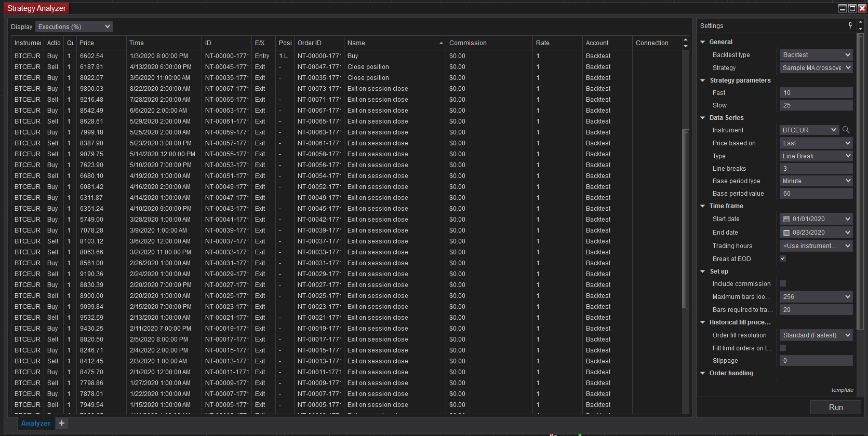This screenshot has height=436, width=868.
Task: Open the Backtest type dropdown
Action: click(x=816, y=55)
